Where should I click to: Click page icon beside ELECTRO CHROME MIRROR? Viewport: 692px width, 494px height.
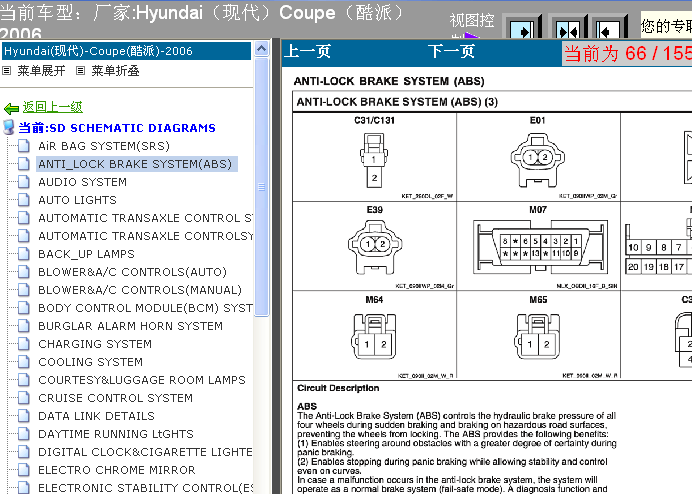24,470
